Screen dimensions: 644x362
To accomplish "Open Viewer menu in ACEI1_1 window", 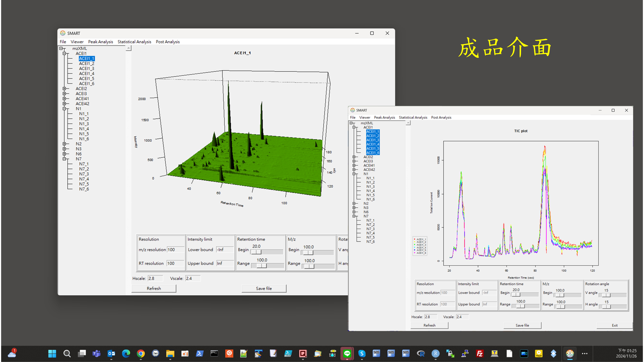I will tap(77, 42).
